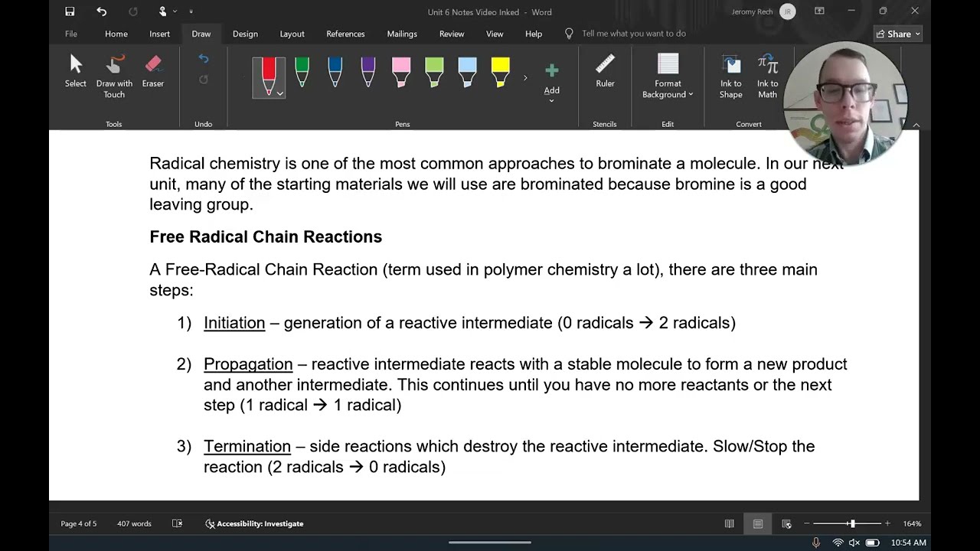Collapse the ribbon
980x551 pixels.
(x=916, y=125)
